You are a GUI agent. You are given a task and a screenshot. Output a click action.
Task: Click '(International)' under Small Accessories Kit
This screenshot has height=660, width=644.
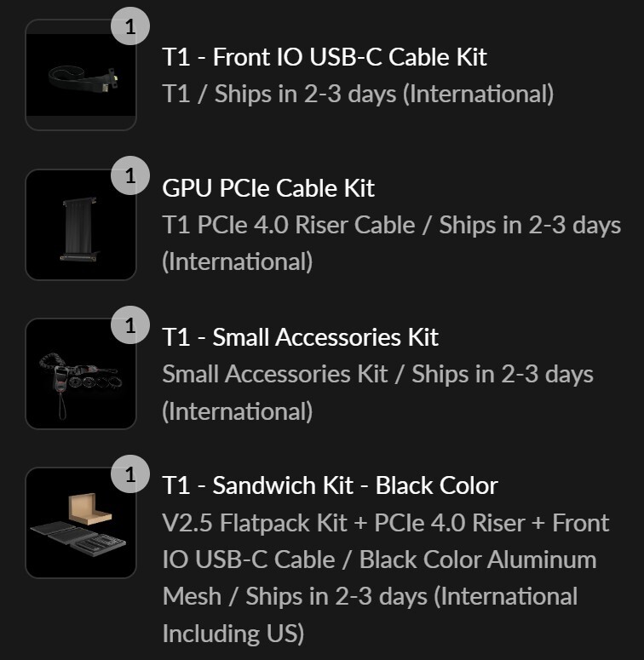point(238,411)
